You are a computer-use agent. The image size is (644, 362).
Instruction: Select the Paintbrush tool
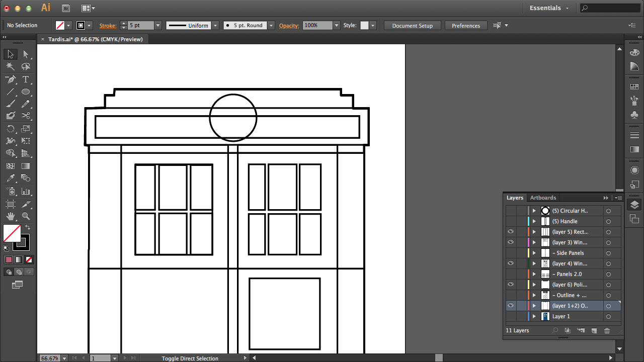point(11,104)
